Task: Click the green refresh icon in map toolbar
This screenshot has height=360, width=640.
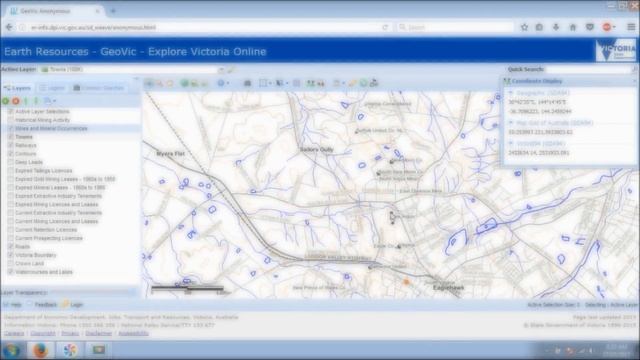Action: 363,83
